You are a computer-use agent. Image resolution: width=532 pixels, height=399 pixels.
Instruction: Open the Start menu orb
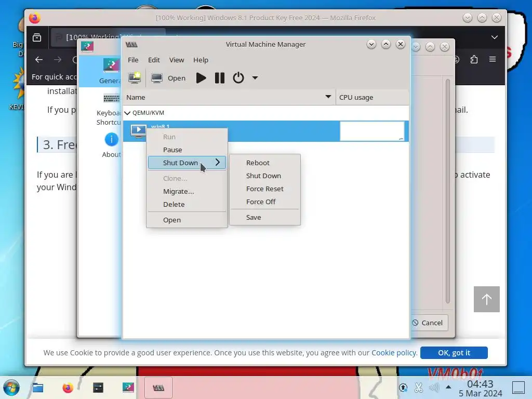click(11, 388)
